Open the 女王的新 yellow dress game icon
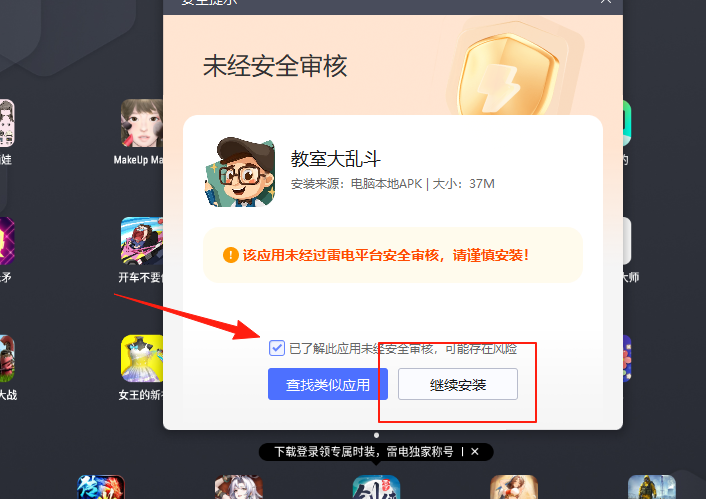The image size is (706, 499). coord(142,358)
